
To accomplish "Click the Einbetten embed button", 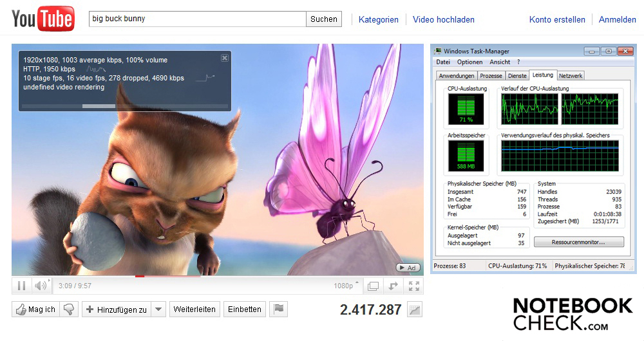I will tap(245, 309).
